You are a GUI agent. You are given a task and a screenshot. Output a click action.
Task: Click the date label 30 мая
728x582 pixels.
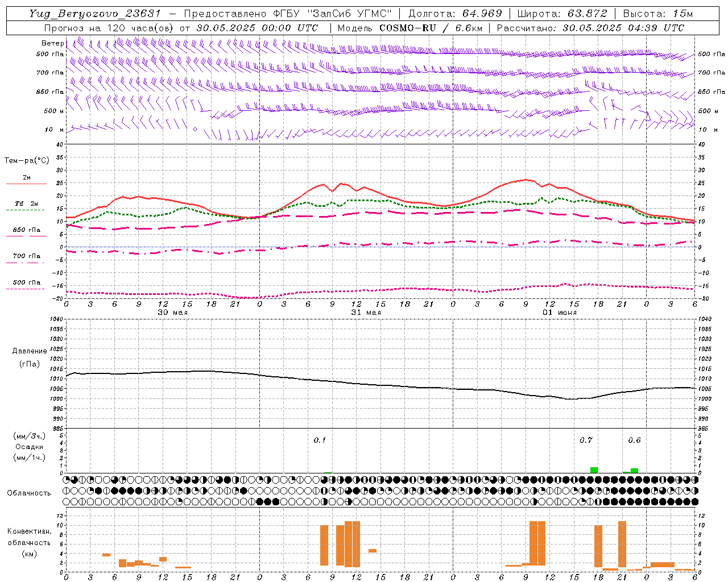[172, 313]
